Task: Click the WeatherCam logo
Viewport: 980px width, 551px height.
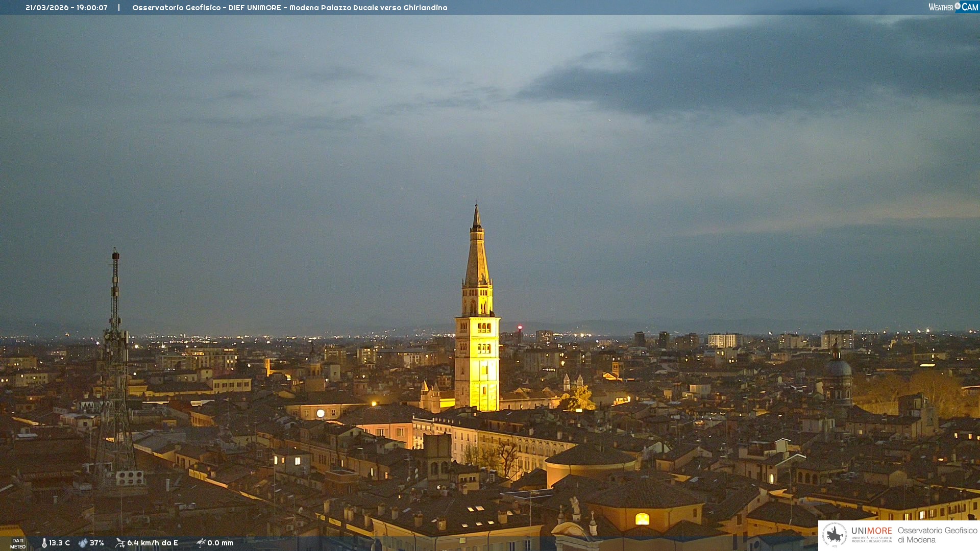Action: click(953, 7)
